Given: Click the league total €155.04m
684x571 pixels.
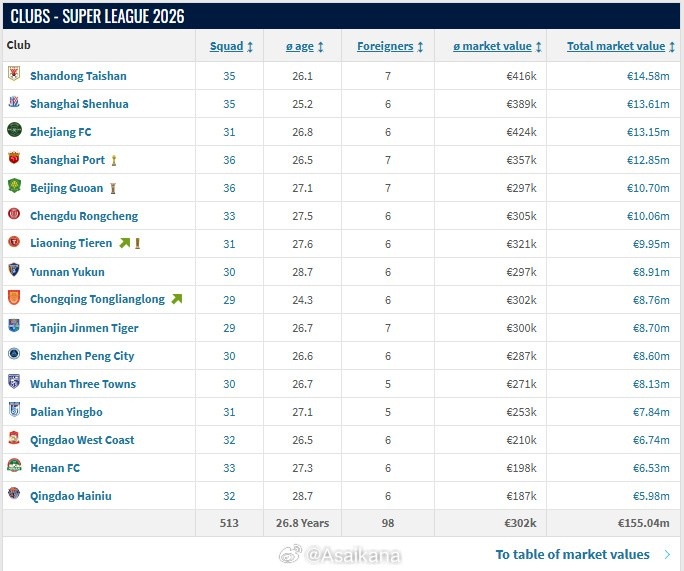Looking at the screenshot, I should (643, 523).
